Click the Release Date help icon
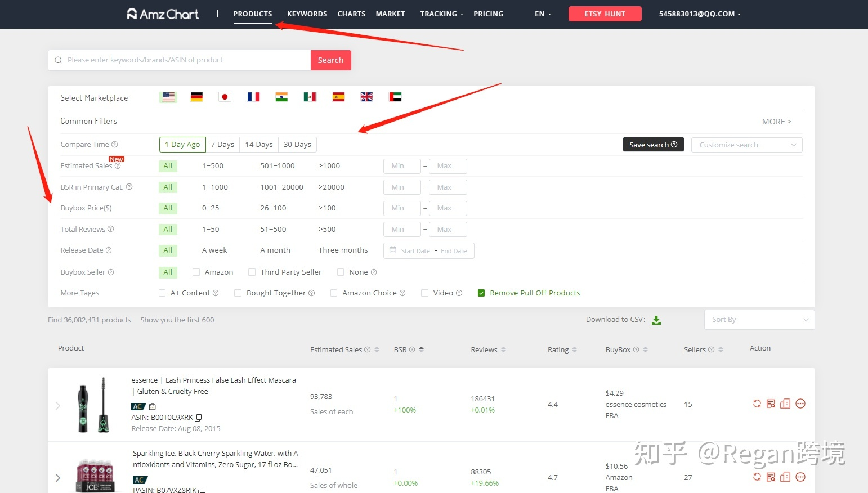Image resolution: width=868 pixels, height=493 pixels. point(109,250)
